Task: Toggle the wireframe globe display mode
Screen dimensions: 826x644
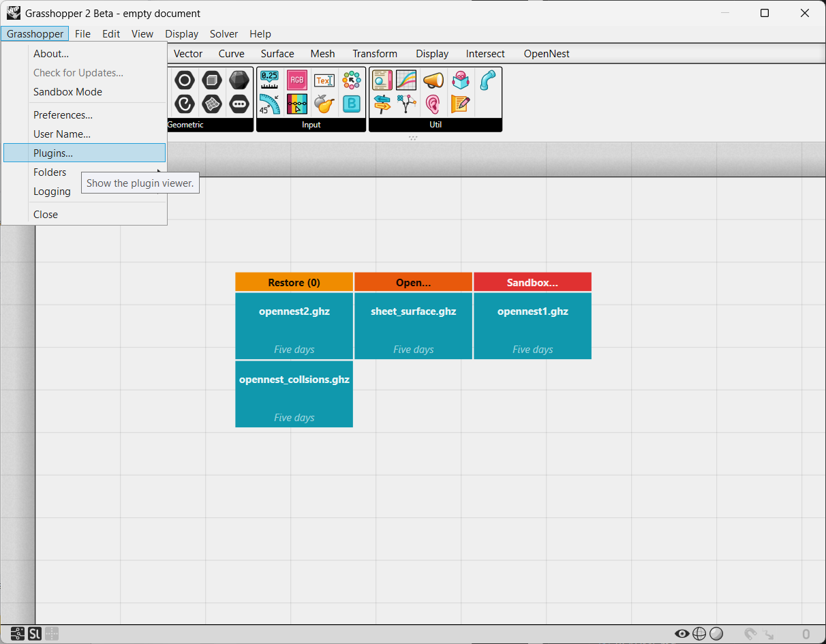Action: 699,634
